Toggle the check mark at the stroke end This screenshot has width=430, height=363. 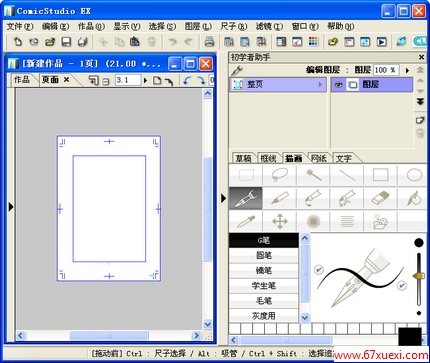[x=402, y=285]
